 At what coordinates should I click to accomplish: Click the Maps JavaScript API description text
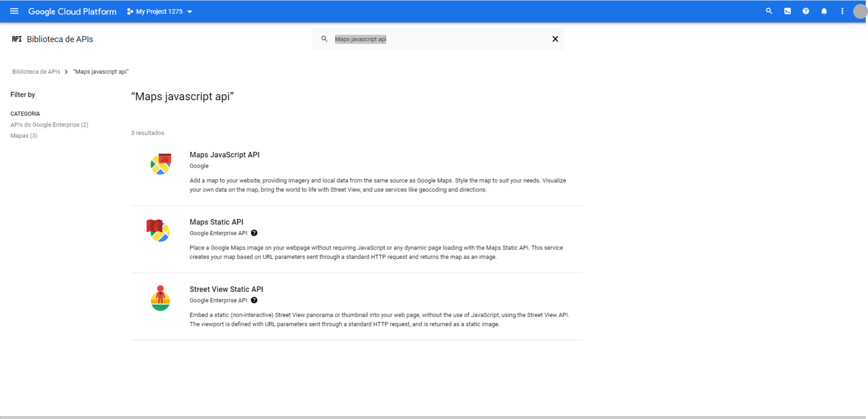click(x=378, y=185)
